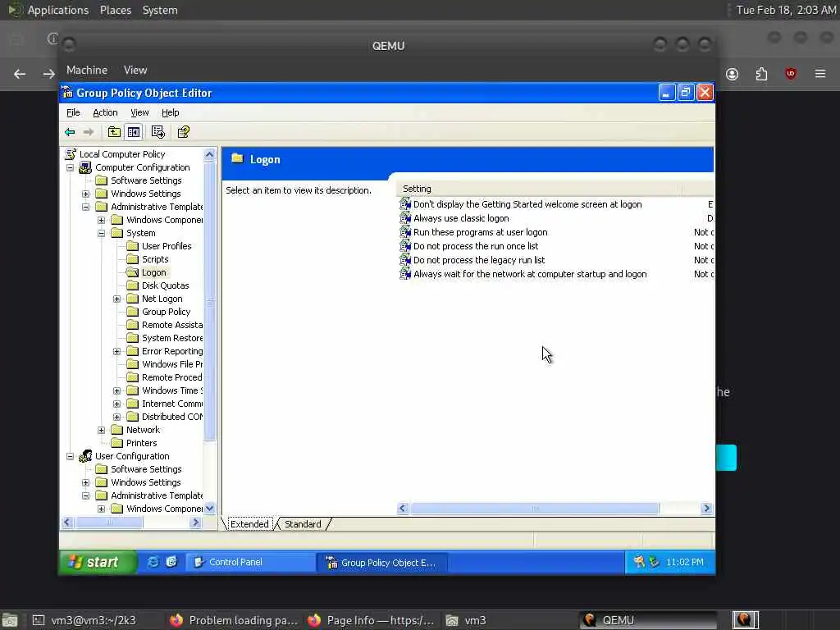
Task: Open the Places menu in top panel
Action: (x=116, y=10)
